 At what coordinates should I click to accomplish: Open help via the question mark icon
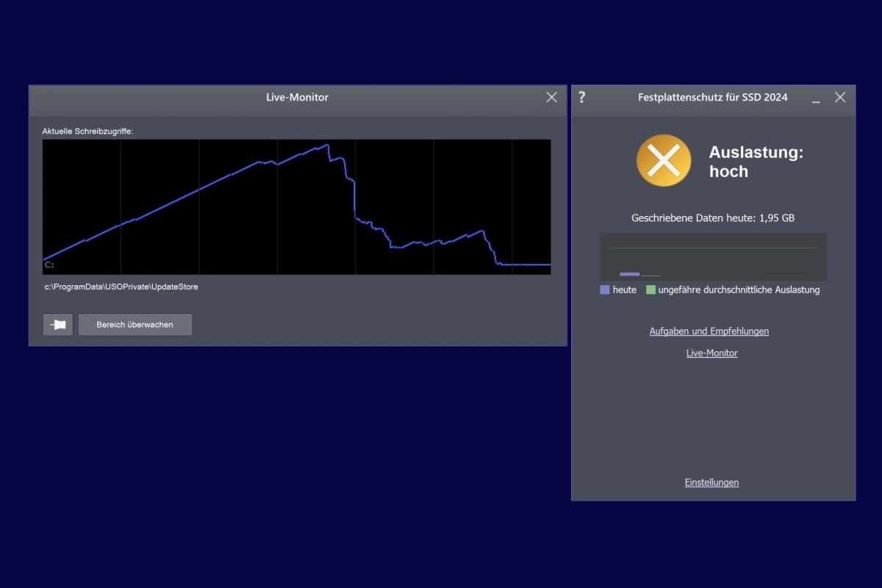click(582, 97)
